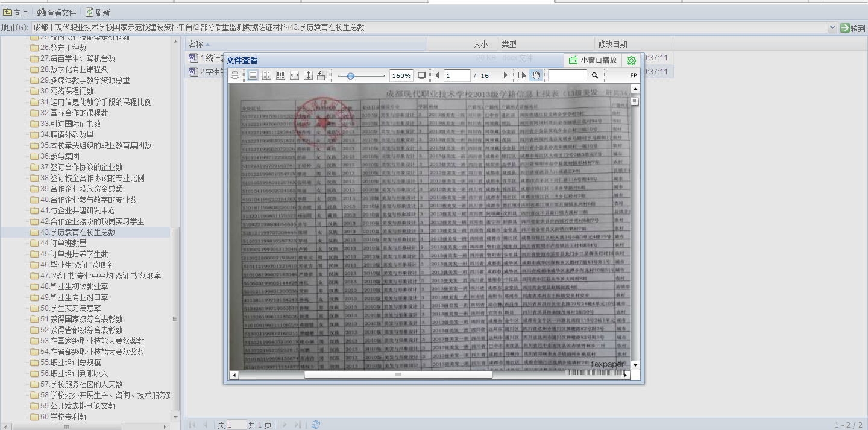The height and width of the screenshot is (430, 868).
Task: Sort by 大小 column header
Action: coord(462,44)
